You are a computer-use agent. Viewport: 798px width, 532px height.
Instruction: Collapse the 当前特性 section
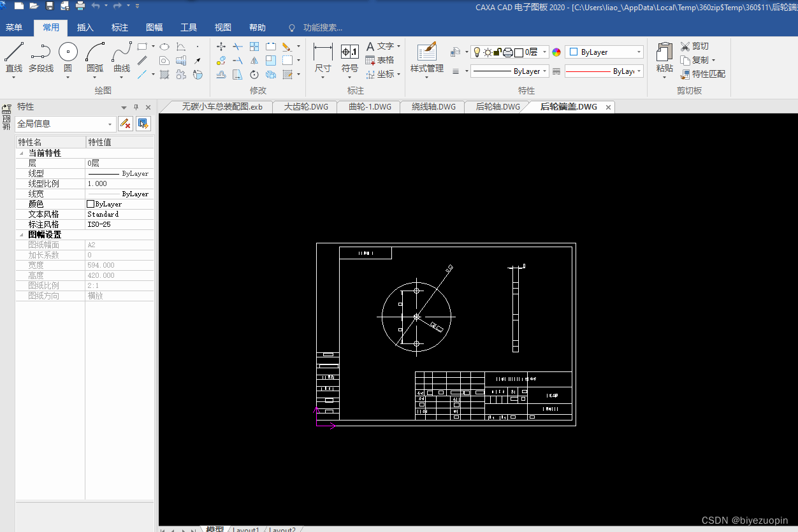tap(22, 154)
